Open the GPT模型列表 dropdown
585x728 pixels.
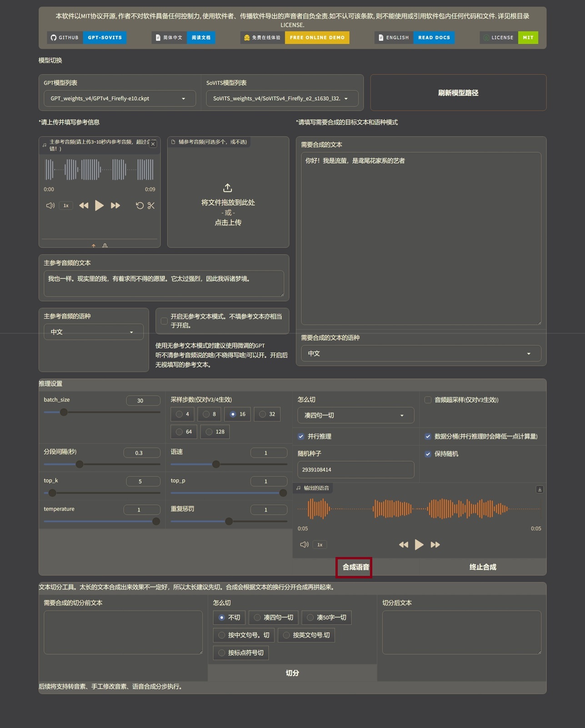point(120,99)
